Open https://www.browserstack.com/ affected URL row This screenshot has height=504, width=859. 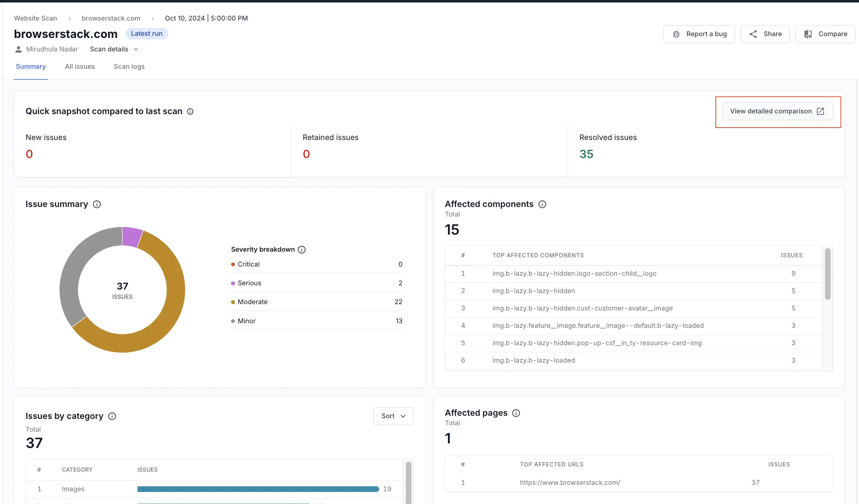[x=570, y=483]
